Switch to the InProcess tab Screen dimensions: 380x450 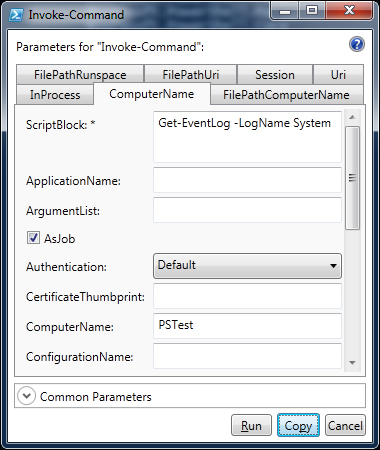click(x=55, y=95)
